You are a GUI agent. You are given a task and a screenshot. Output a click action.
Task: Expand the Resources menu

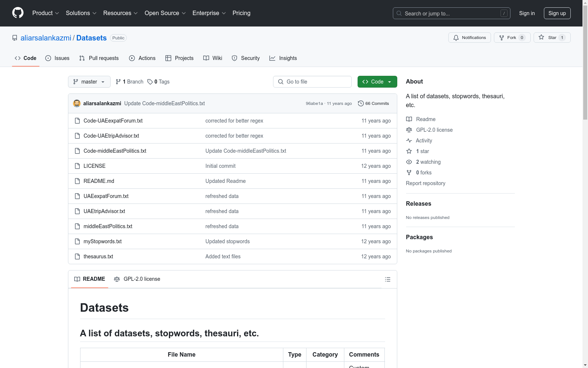[121, 13]
